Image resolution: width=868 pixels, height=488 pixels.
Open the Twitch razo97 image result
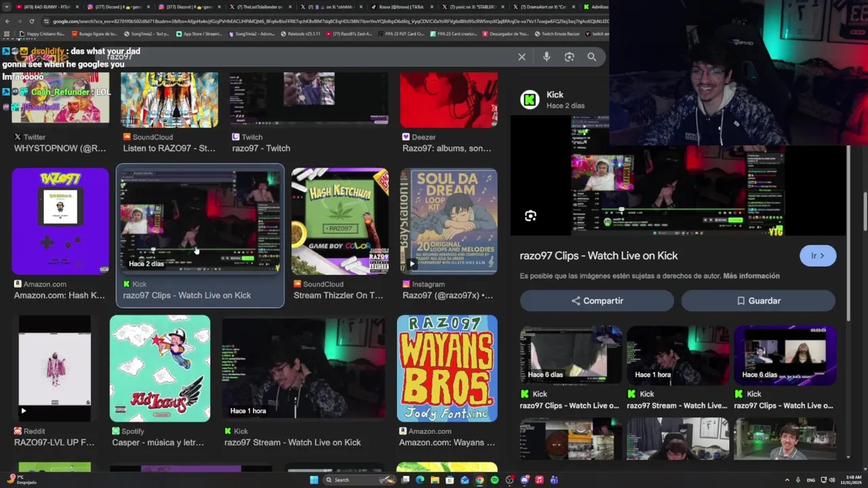(309, 112)
